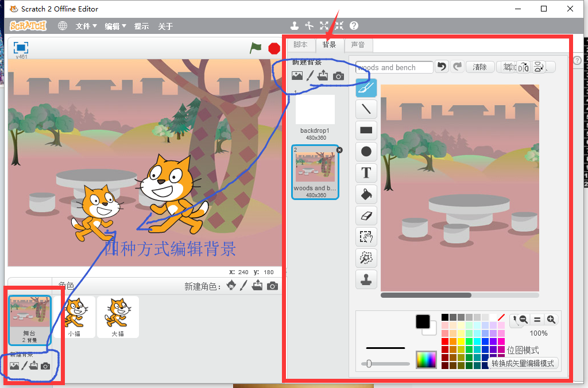Click camera icon below the stage thumbnail
The height and width of the screenshot is (388, 588).
click(45, 366)
